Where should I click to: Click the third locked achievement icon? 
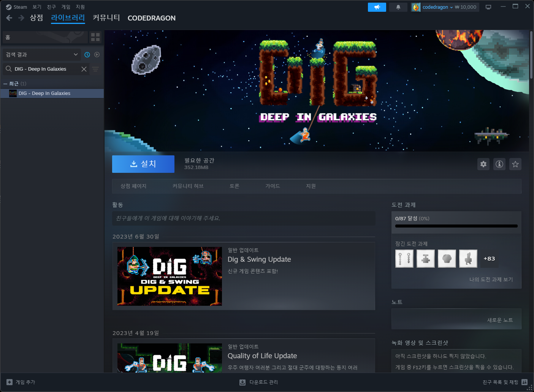click(x=447, y=259)
